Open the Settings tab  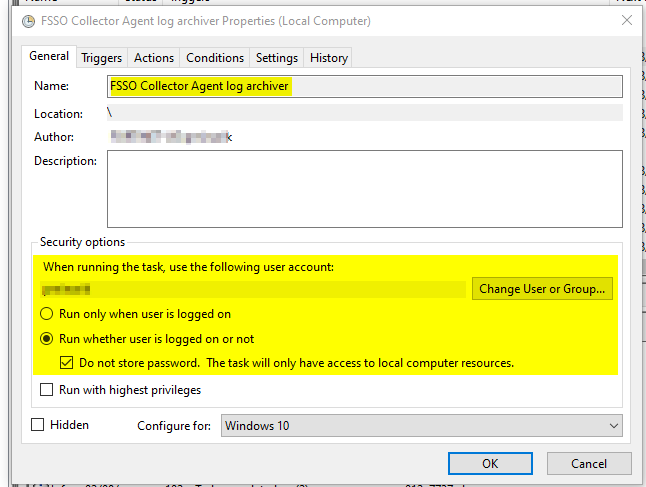click(x=276, y=58)
